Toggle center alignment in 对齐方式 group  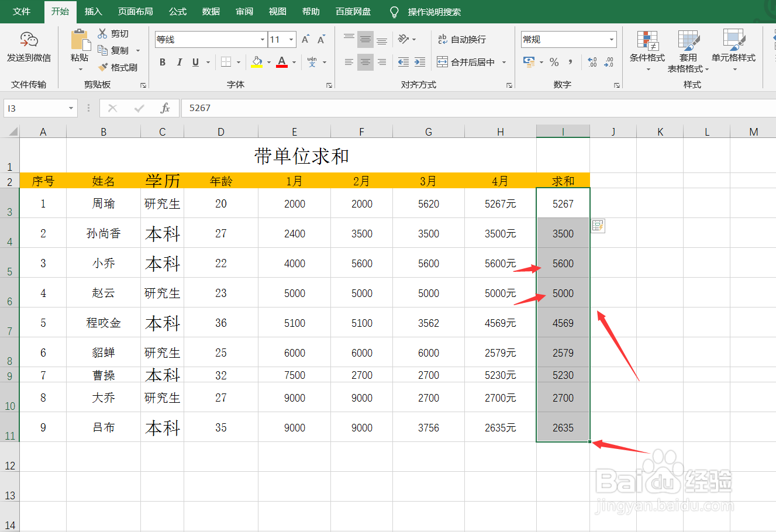365,62
